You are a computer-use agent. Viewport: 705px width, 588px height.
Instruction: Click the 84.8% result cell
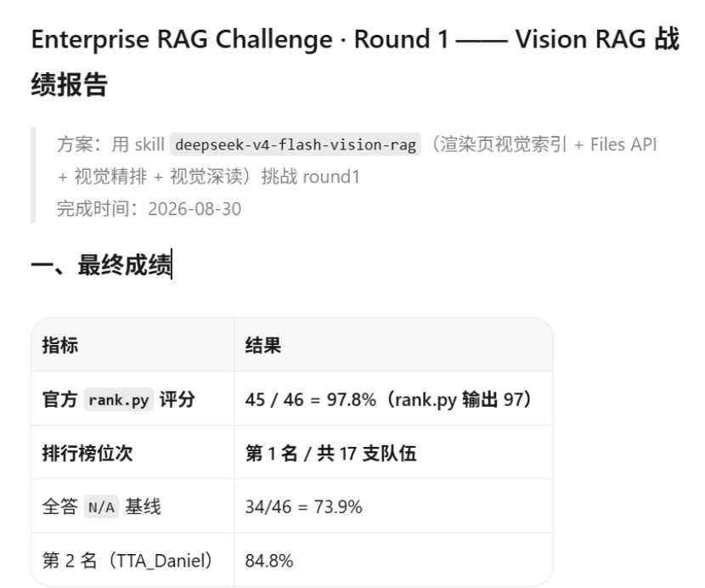tap(393, 561)
